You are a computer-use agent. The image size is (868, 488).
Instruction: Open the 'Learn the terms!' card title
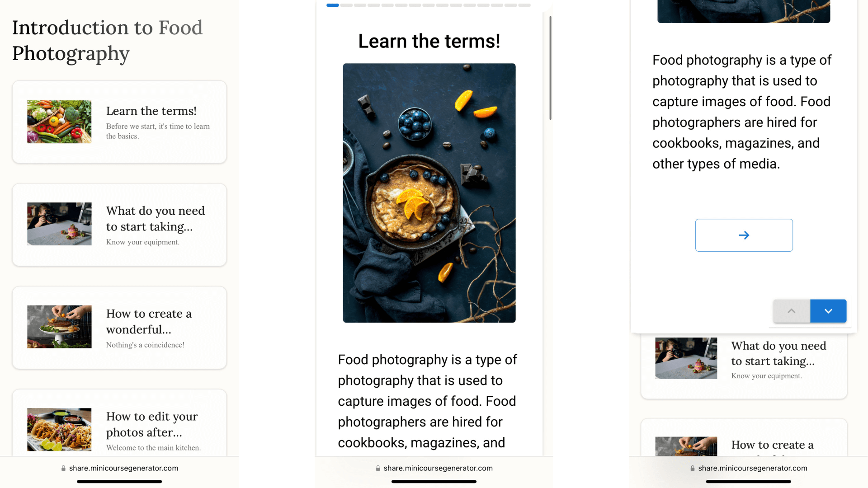click(151, 111)
